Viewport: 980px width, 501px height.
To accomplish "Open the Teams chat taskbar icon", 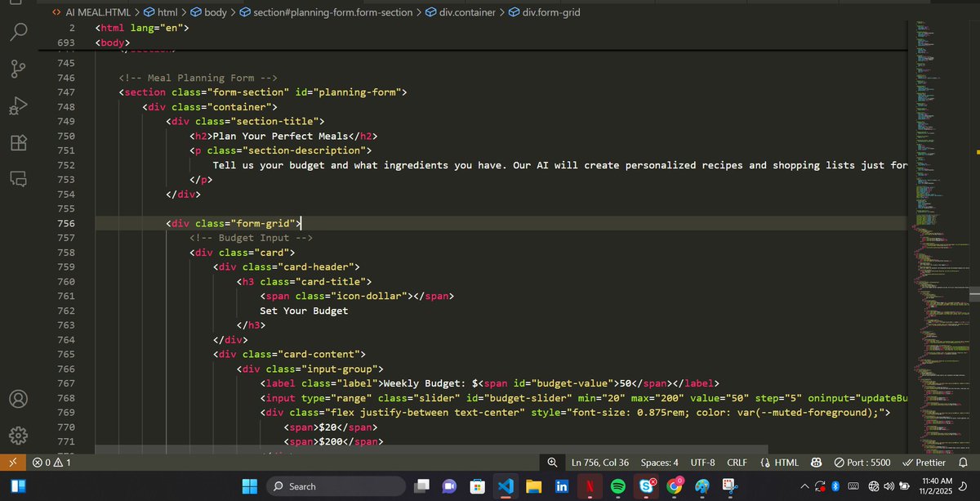I will coord(449,486).
